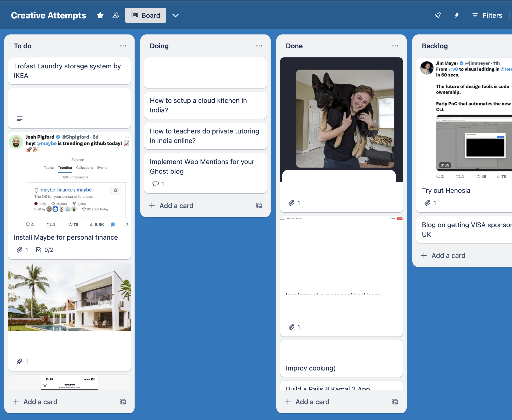Open the lightning bolt Automation icon
Screen dimensions: 512x420
[x=457, y=16]
